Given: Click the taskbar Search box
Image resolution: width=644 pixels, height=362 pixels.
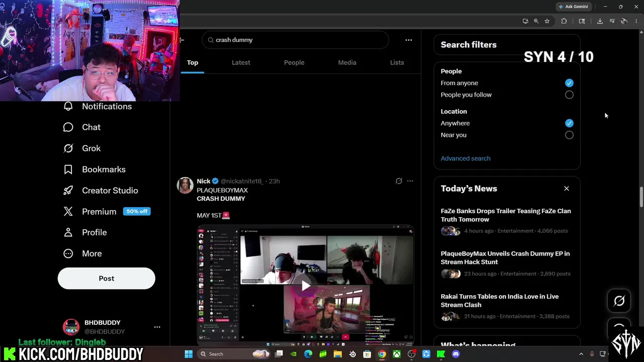Looking at the screenshot, I should (234, 354).
